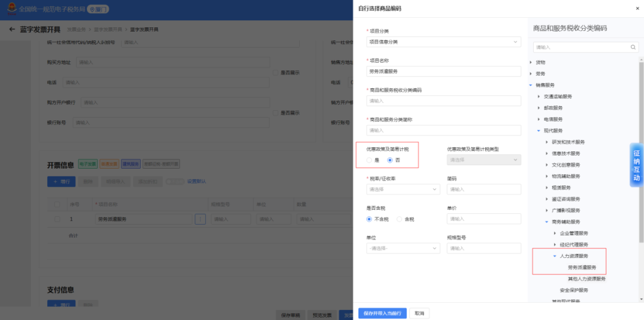Click the 预览发票 button
644x320 pixels.
(322, 315)
